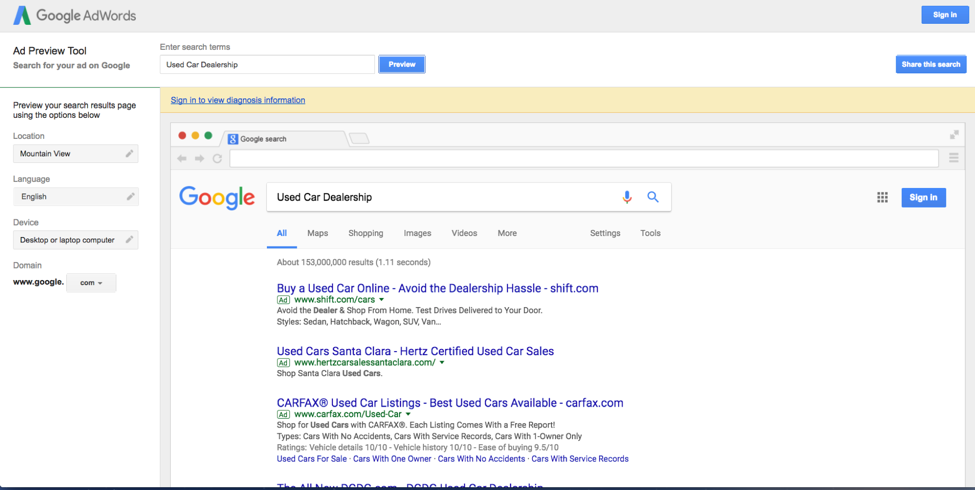Viewport: 975px width, 490px height.
Task: Open the Language field English
Action: [x=76, y=196]
